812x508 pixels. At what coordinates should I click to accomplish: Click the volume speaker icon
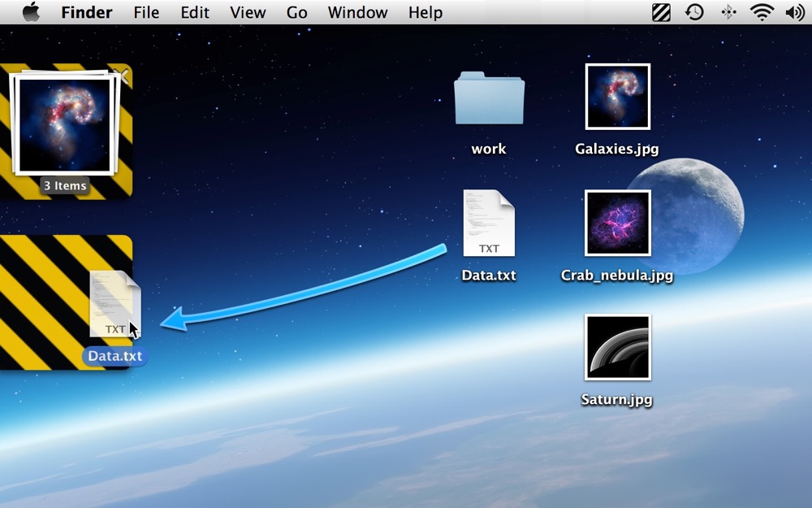tap(794, 12)
